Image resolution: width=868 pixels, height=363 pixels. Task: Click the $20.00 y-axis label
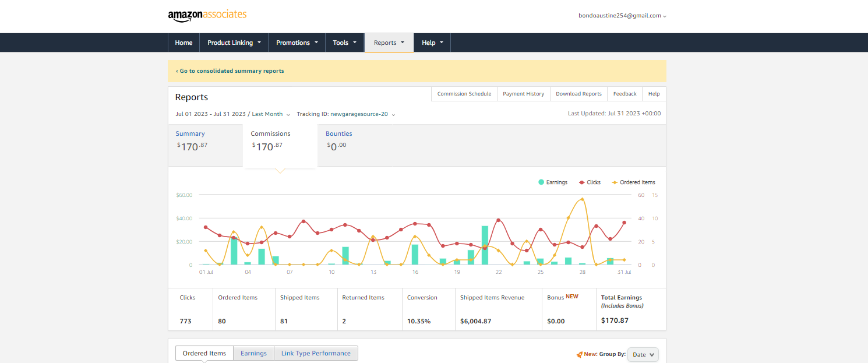[184, 242]
